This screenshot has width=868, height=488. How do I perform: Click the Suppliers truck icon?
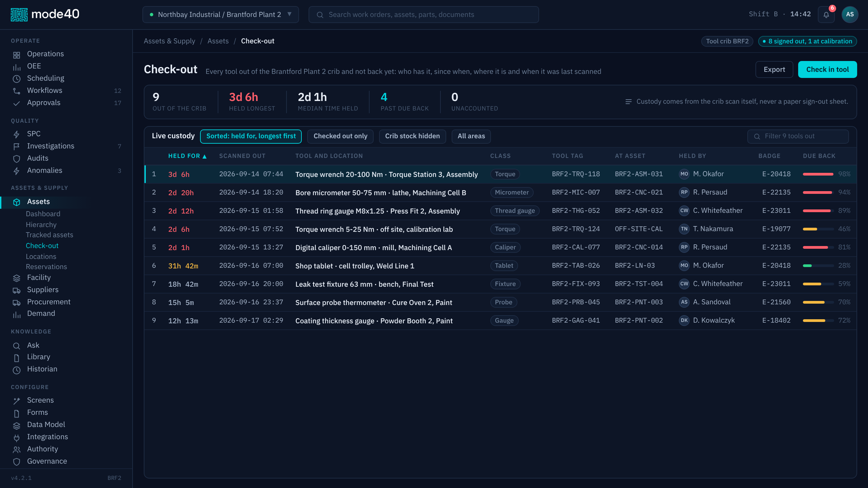pyautogui.click(x=17, y=290)
